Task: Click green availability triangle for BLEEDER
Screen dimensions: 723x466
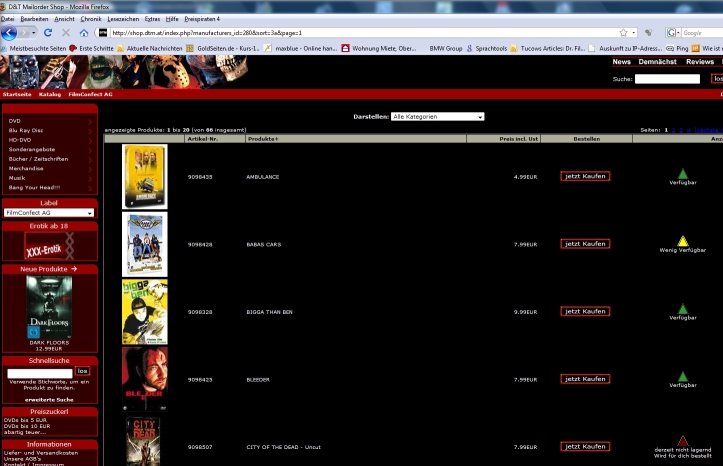Action: 682,377
